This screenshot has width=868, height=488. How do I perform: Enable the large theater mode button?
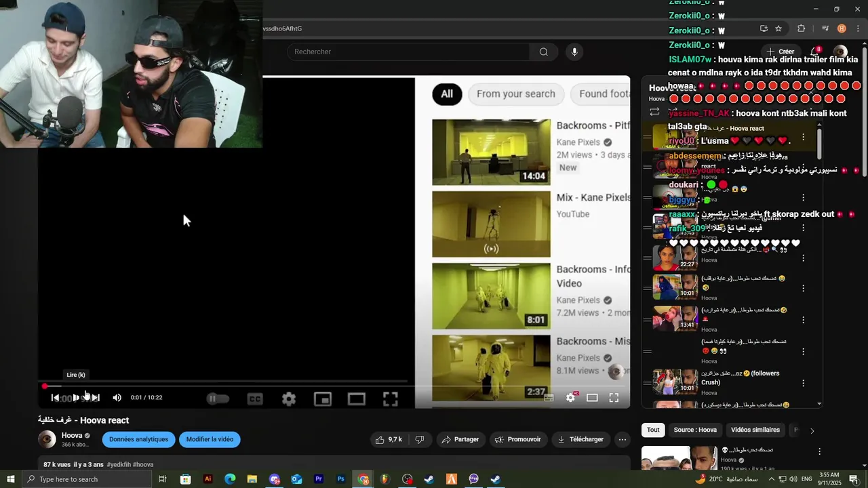[357, 399]
